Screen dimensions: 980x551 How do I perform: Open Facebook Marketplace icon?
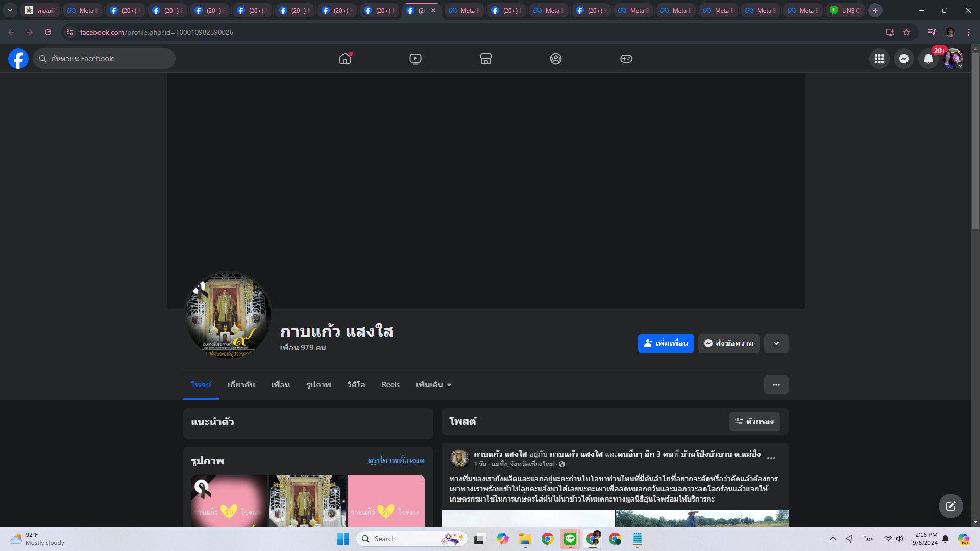(x=485, y=59)
